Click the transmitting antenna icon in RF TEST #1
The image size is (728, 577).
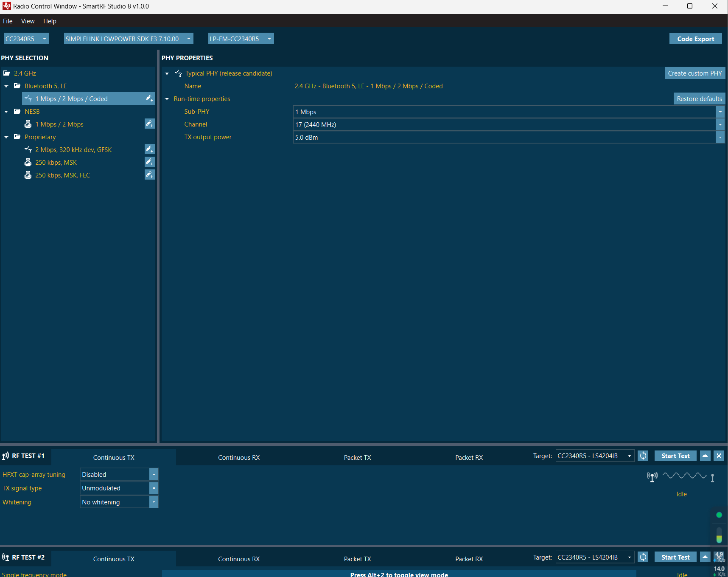coord(652,477)
